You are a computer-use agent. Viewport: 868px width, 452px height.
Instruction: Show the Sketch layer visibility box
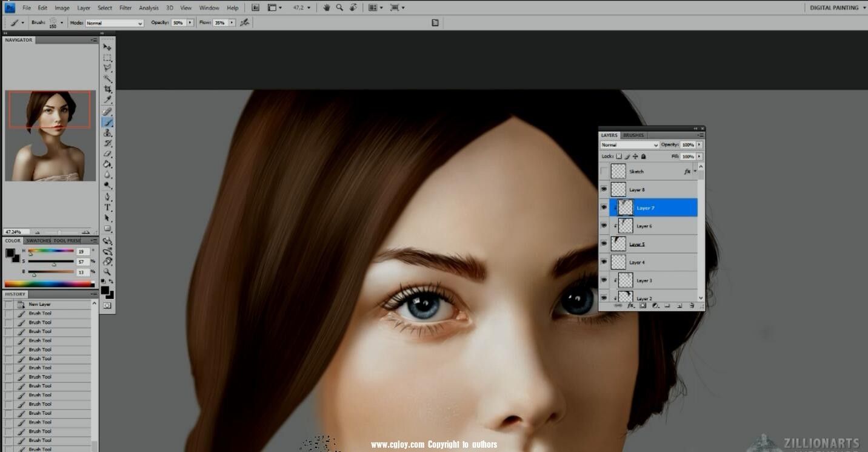click(x=604, y=172)
